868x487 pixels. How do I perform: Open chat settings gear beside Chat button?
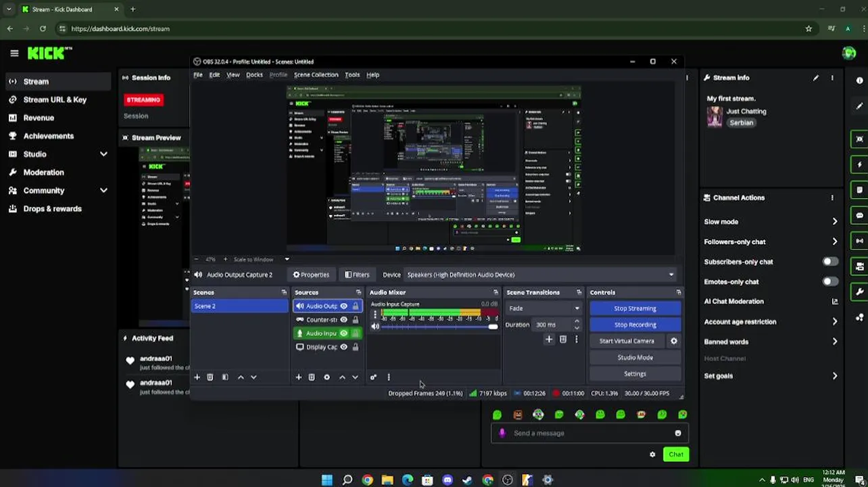coord(652,455)
